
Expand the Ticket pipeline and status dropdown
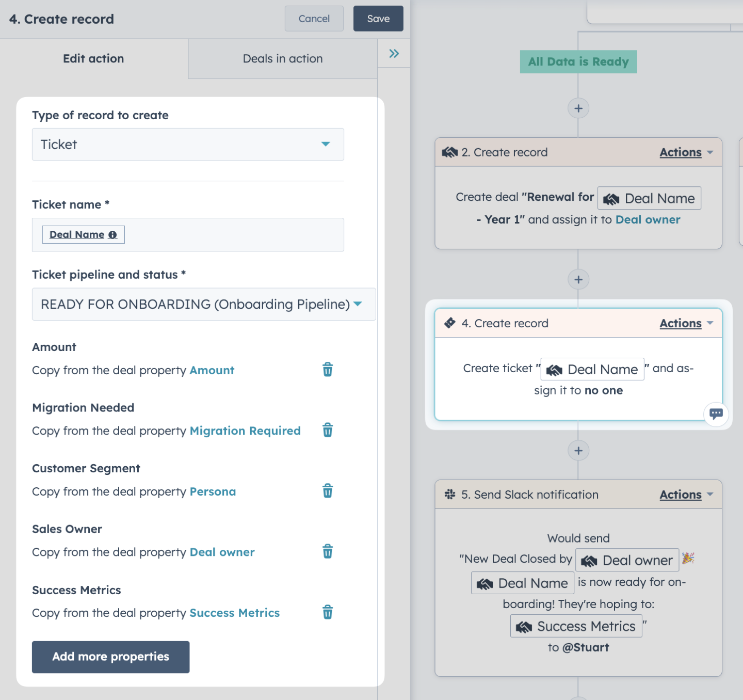204,304
